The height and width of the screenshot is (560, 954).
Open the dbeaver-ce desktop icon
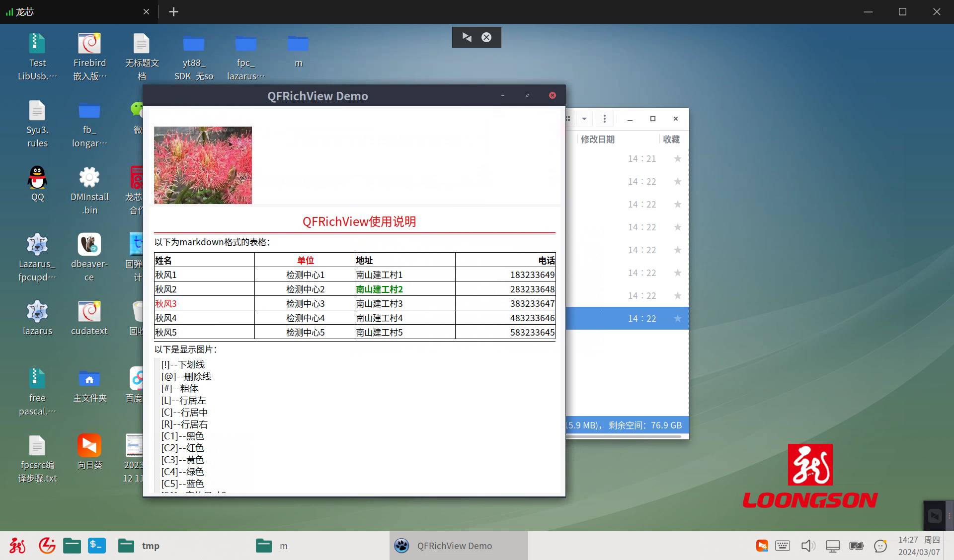click(x=89, y=244)
